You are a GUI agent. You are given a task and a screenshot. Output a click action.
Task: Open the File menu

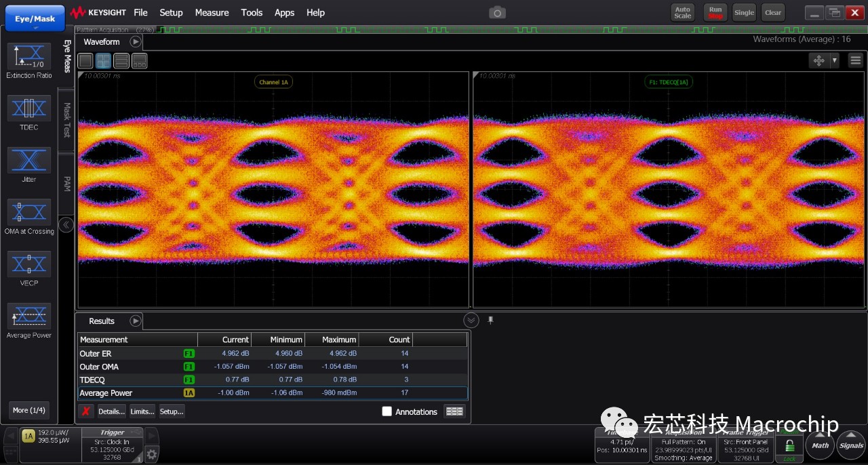140,12
